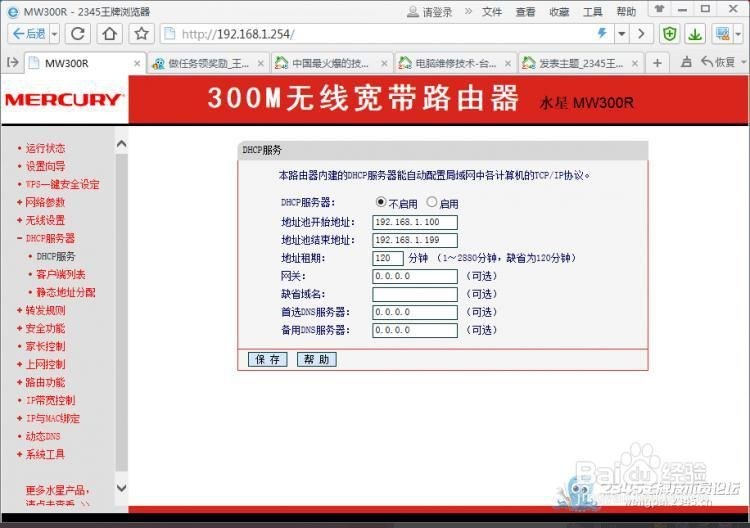This screenshot has width=750, height=528.
Task: Open the 帮助 menu
Action: [x=626, y=11]
